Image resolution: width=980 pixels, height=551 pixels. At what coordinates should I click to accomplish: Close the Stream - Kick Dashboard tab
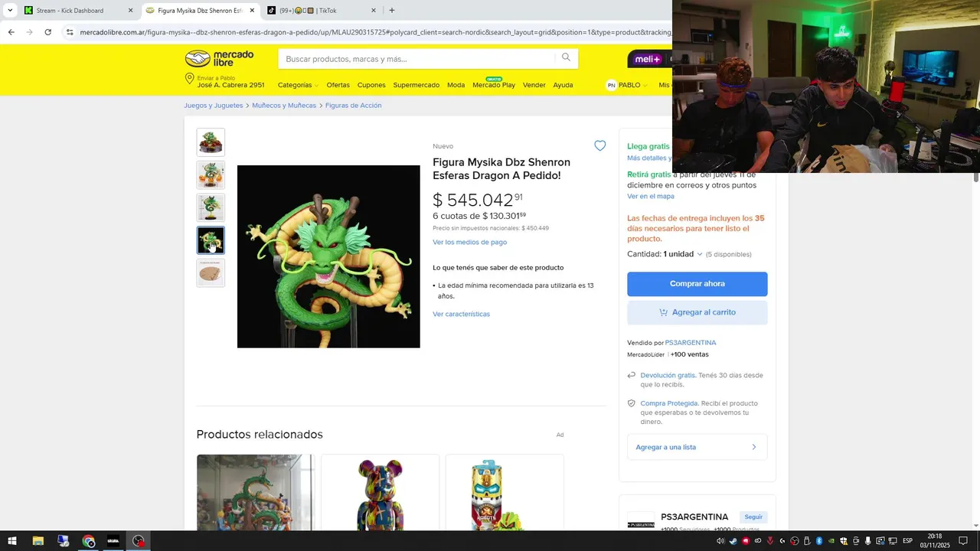coord(130,11)
